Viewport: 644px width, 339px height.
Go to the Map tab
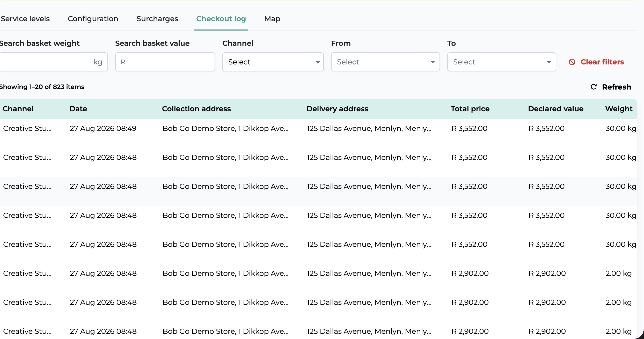(272, 19)
